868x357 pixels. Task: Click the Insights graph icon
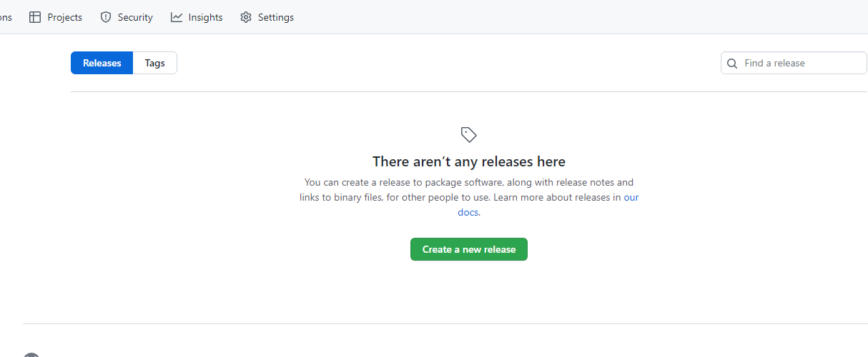point(177,17)
